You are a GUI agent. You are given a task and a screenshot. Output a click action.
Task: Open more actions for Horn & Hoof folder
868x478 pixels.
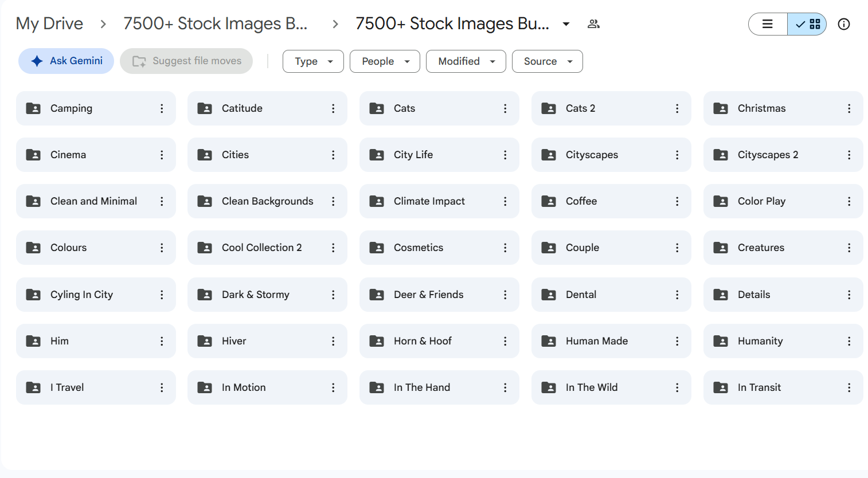coord(505,341)
